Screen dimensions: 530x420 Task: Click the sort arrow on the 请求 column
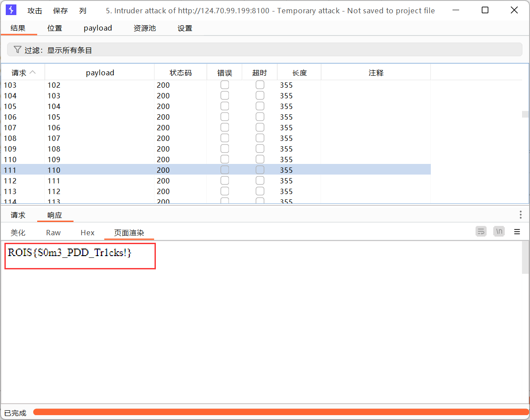coord(32,73)
